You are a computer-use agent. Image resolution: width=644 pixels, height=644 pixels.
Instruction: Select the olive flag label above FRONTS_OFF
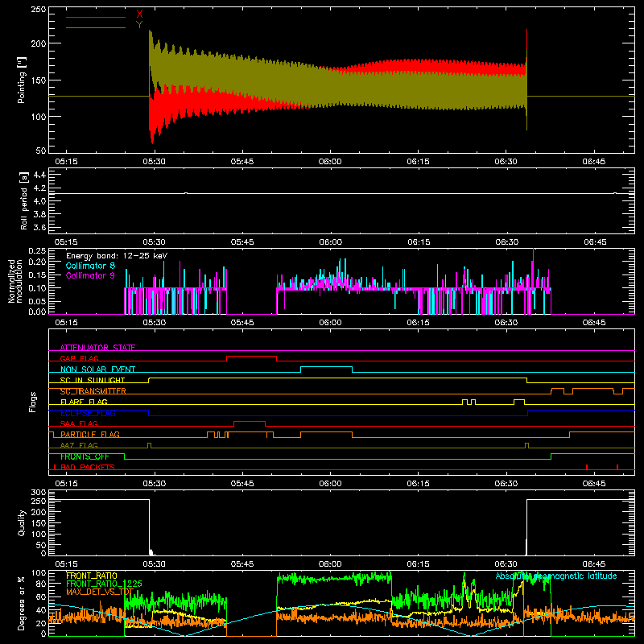pos(79,445)
